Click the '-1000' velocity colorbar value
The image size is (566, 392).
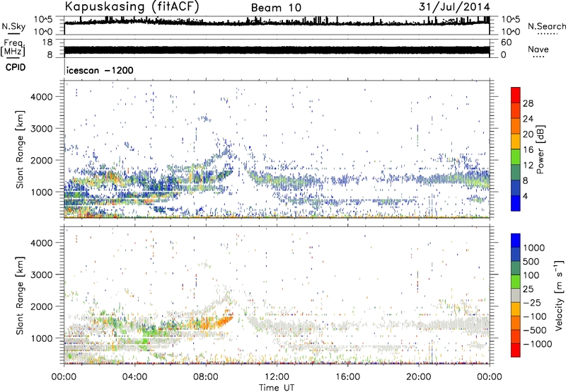point(538,344)
